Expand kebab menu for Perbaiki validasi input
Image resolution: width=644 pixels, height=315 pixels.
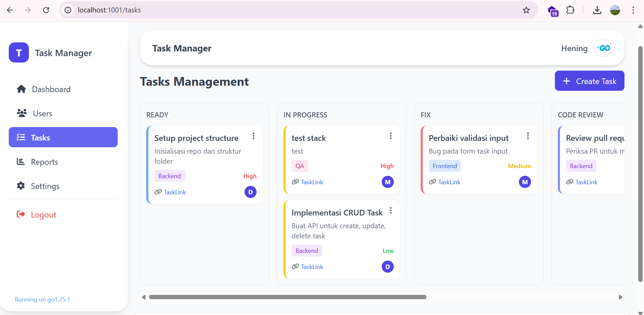pyautogui.click(x=528, y=136)
